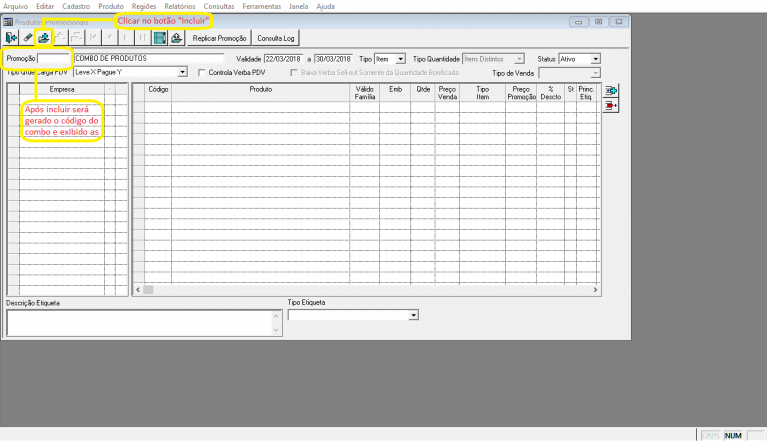Click the Consulta Log button
The height and width of the screenshot is (443, 767).
[276, 38]
